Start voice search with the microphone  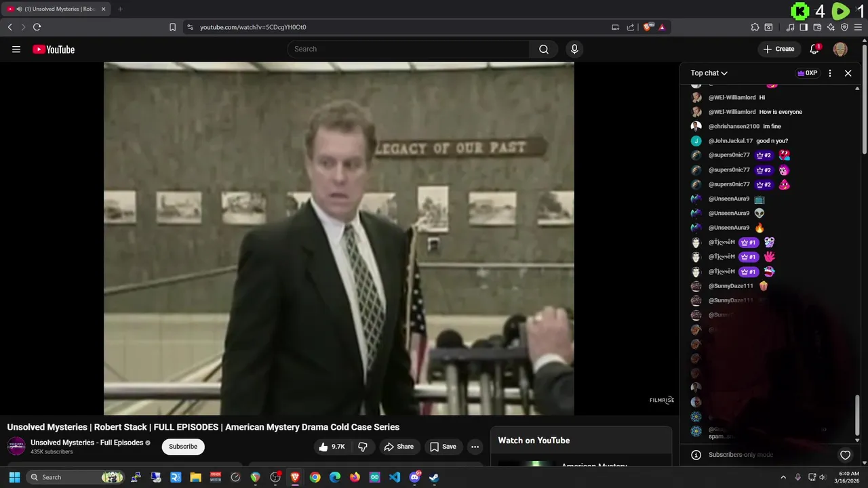(x=574, y=49)
